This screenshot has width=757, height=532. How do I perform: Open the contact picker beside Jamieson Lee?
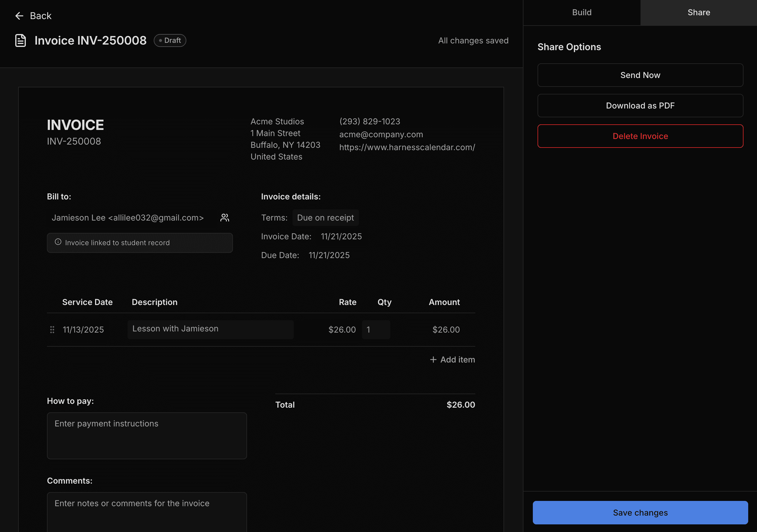point(224,218)
